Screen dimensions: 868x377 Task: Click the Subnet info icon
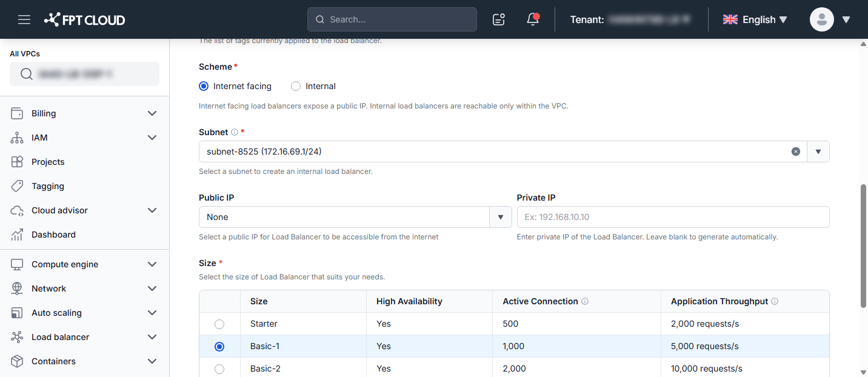[235, 132]
